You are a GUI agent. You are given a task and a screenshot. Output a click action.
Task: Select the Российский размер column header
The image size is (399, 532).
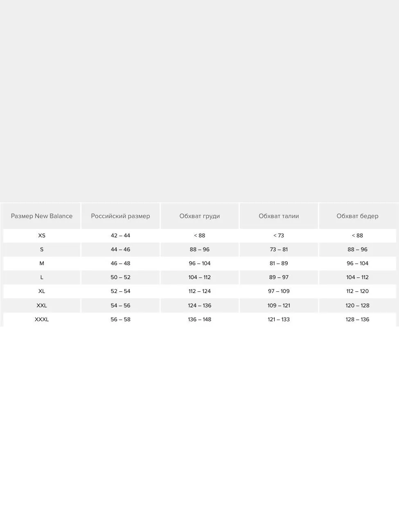point(120,216)
